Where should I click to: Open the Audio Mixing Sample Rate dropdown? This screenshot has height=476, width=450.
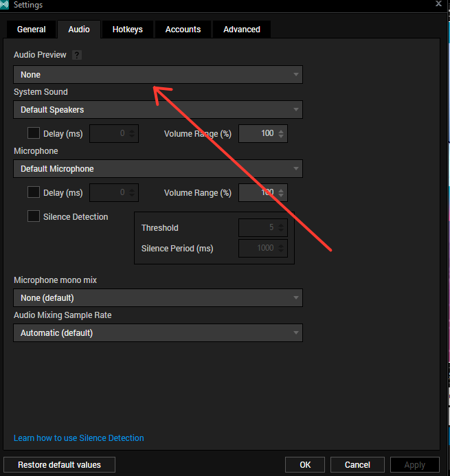click(158, 333)
